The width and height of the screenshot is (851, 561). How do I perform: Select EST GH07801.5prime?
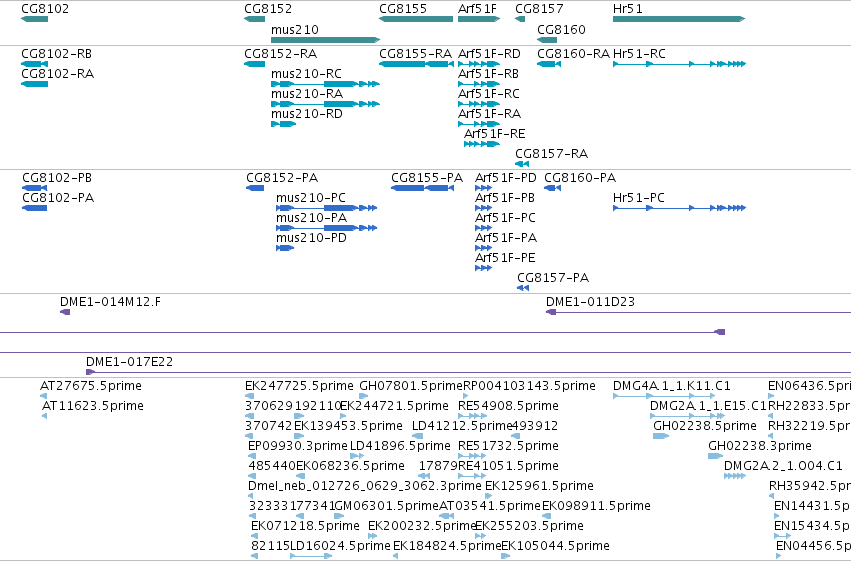(x=364, y=396)
